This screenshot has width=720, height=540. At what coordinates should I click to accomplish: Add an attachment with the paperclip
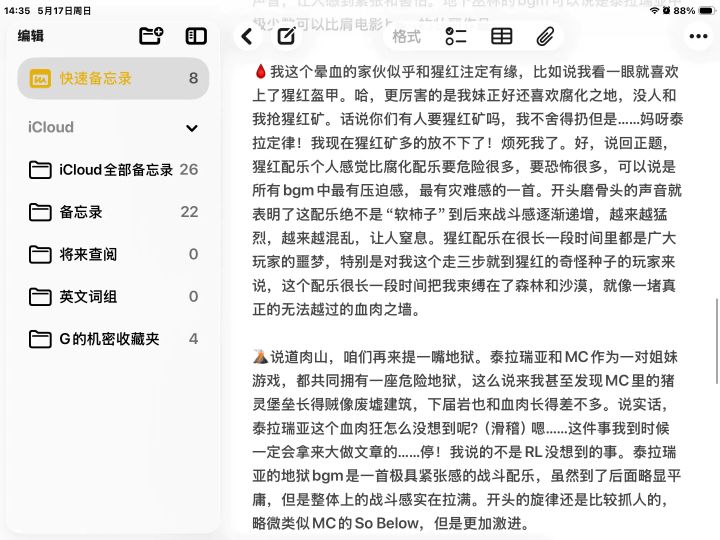click(x=545, y=36)
